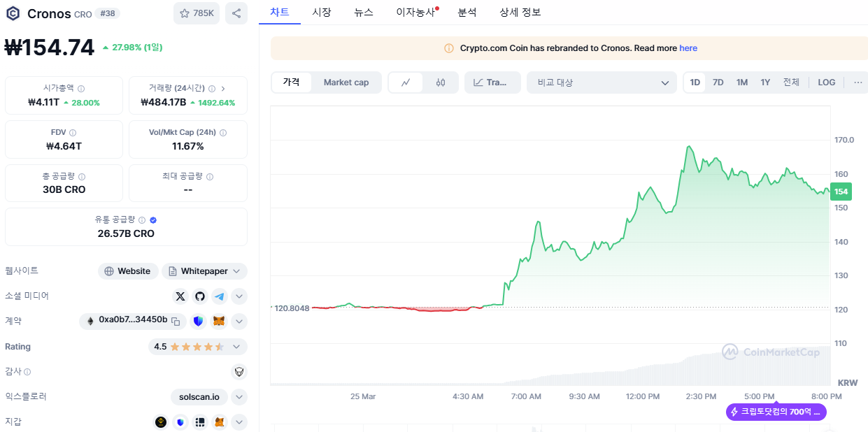The width and height of the screenshot is (868, 432).
Task: Switch to the 차트 tab
Action: [280, 12]
